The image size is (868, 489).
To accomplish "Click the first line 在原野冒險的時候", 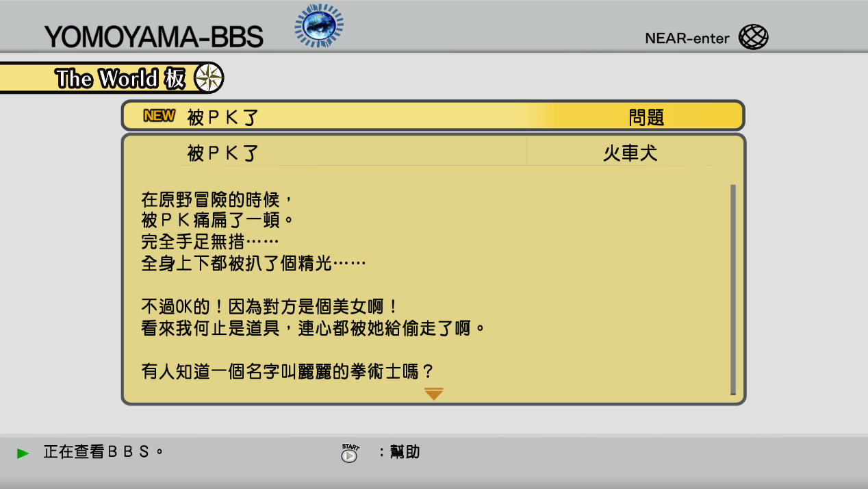I will coord(217,200).
